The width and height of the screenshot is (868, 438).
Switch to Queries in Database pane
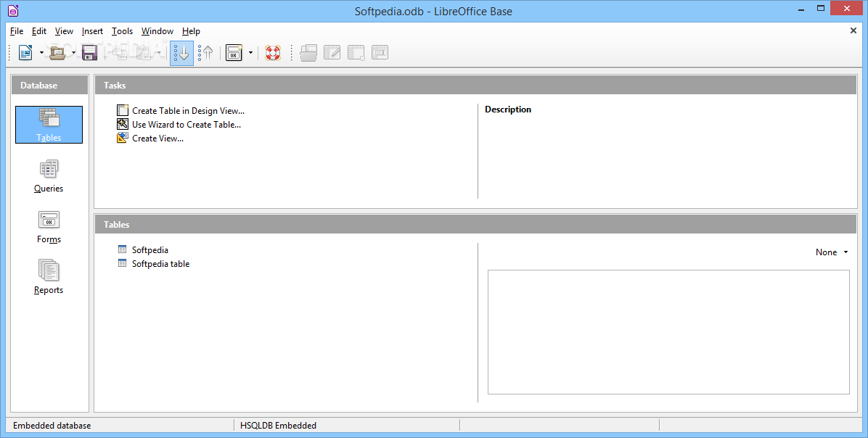click(x=49, y=176)
